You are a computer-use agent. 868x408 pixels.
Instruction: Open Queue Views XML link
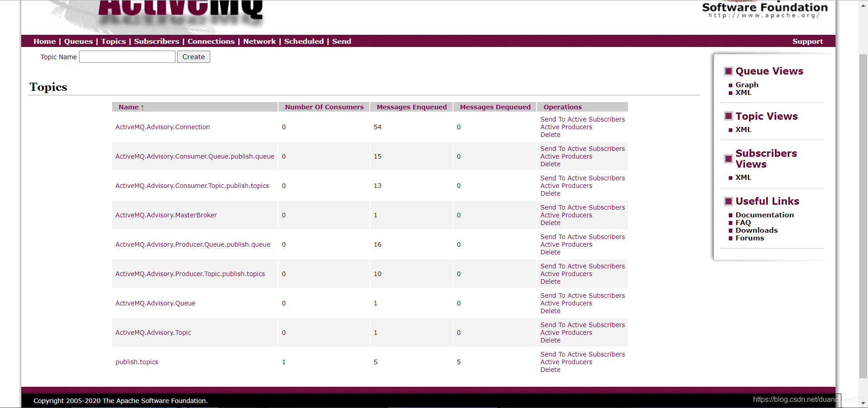743,92
